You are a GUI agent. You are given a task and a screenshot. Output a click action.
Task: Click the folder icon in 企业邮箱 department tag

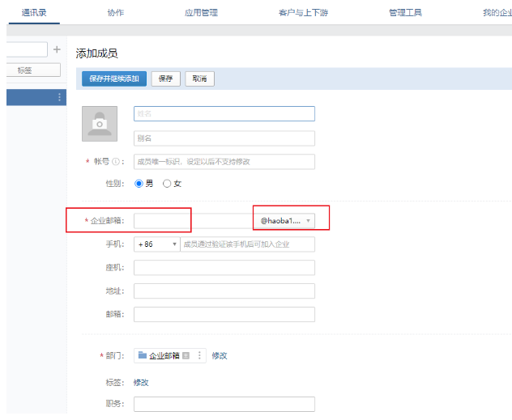coord(143,355)
